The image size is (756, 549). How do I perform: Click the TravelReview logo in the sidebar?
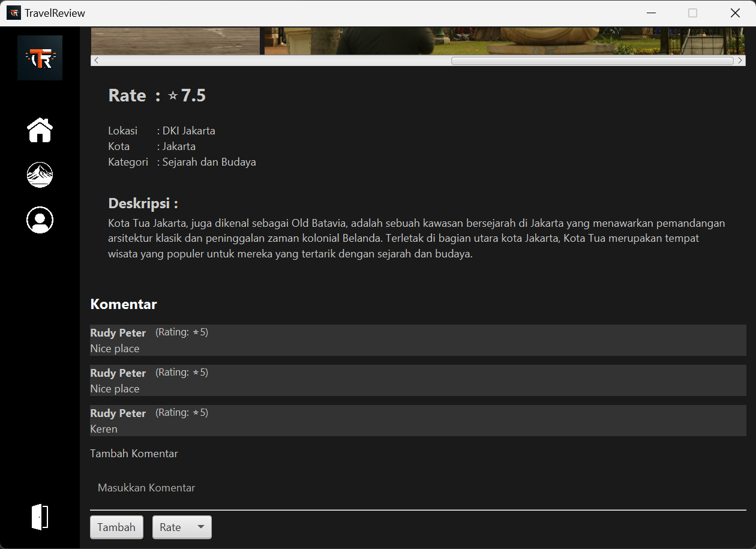point(40,58)
